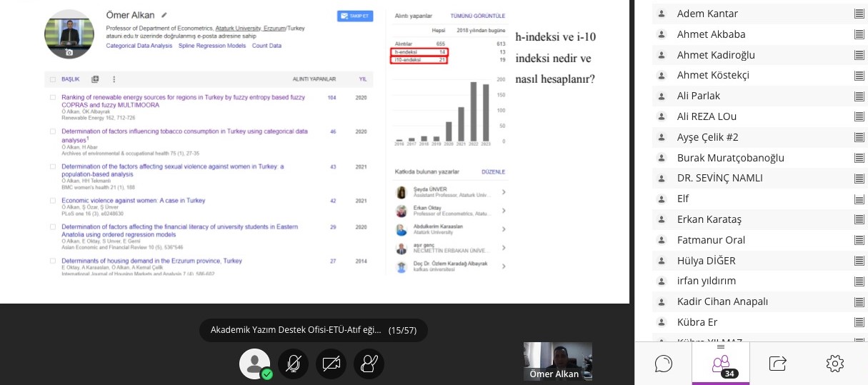
Task: Click the Ömer Alkan video thumbnail
Action: [557, 361]
